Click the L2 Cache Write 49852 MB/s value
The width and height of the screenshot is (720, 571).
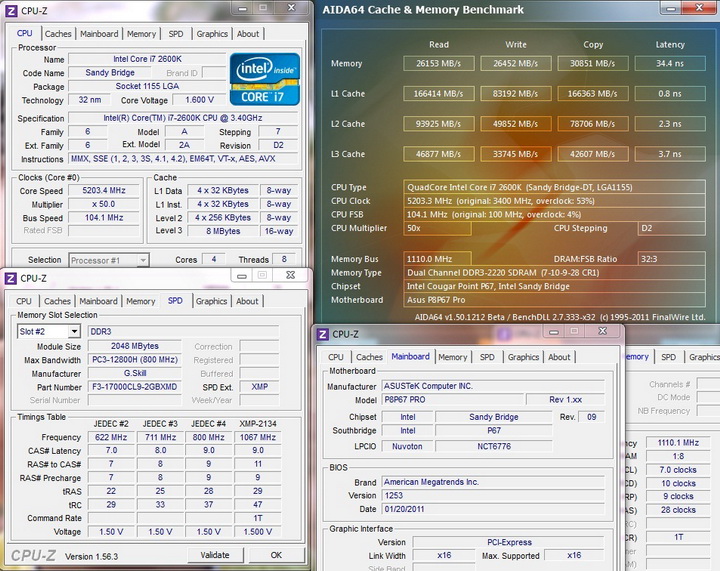pyautogui.click(x=516, y=124)
